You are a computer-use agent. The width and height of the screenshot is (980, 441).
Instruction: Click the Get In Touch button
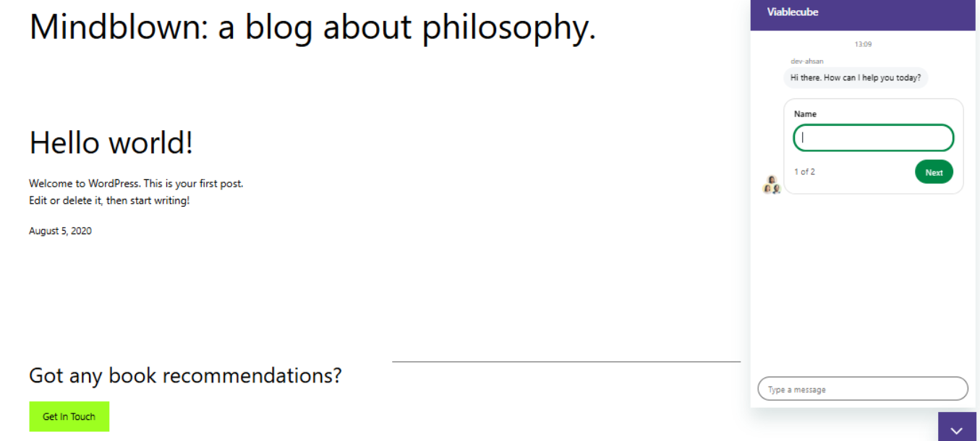pyautogui.click(x=69, y=416)
